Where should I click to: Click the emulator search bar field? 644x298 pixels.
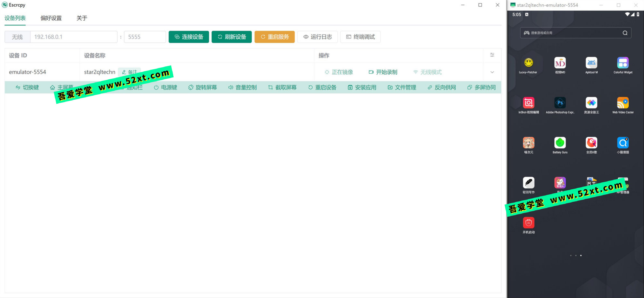575,33
